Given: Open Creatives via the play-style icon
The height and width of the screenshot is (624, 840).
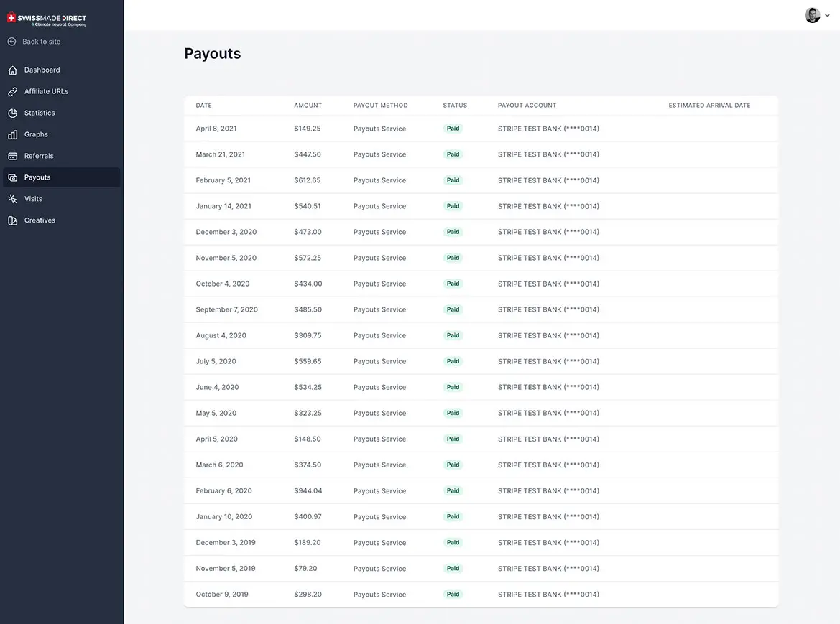Looking at the screenshot, I should coord(11,220).
